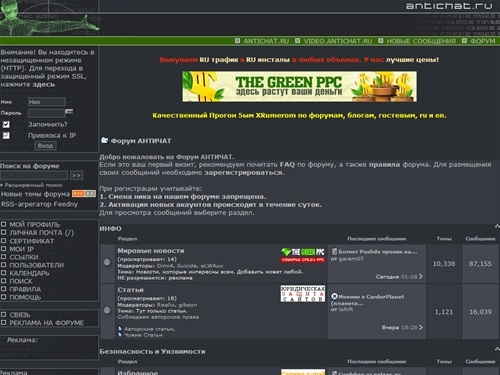Click THE GREEN PPC banner ad
Image resolution: width=500 pixels, height=375 pixels.
tap(299, 87)
